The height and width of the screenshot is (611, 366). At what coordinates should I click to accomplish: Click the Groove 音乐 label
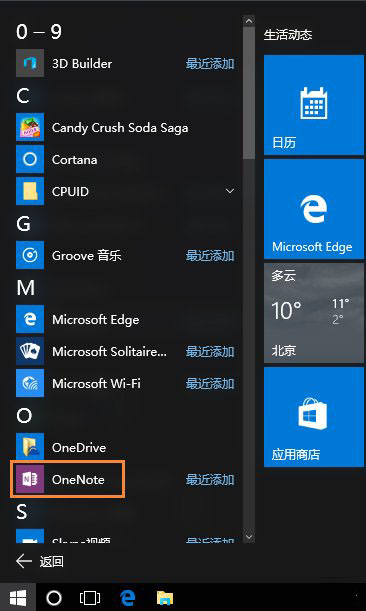pyautogui.click(x=87, y=256)
